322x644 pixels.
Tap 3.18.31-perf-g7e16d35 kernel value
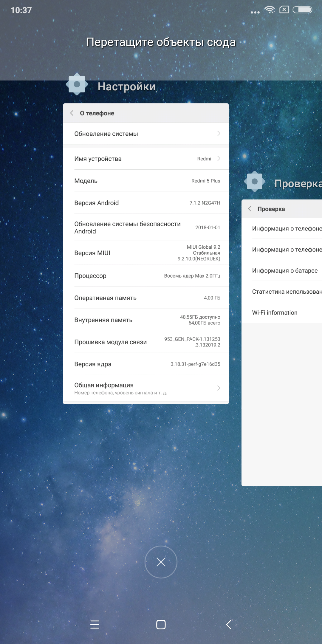coord(195,364)
